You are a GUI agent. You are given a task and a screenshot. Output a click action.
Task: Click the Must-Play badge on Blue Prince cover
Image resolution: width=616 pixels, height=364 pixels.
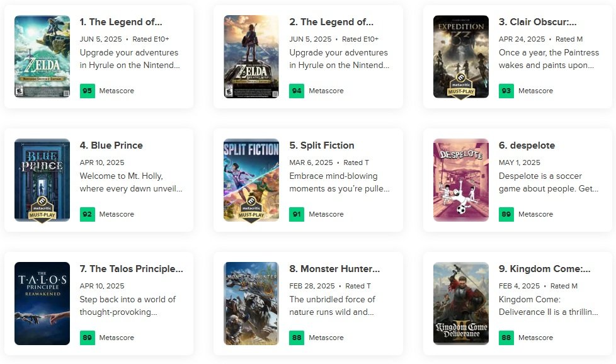coord(42,210)
